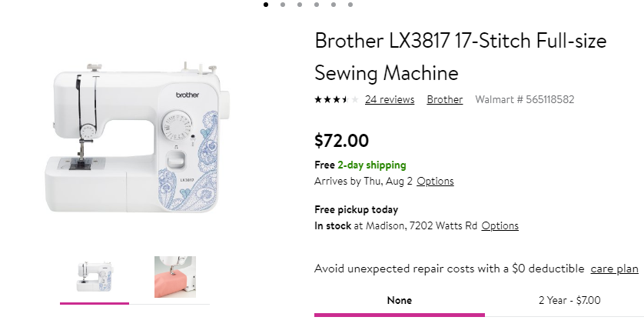
Task: Open pickup Options for Madison store
Action: (x=500, y=226)
